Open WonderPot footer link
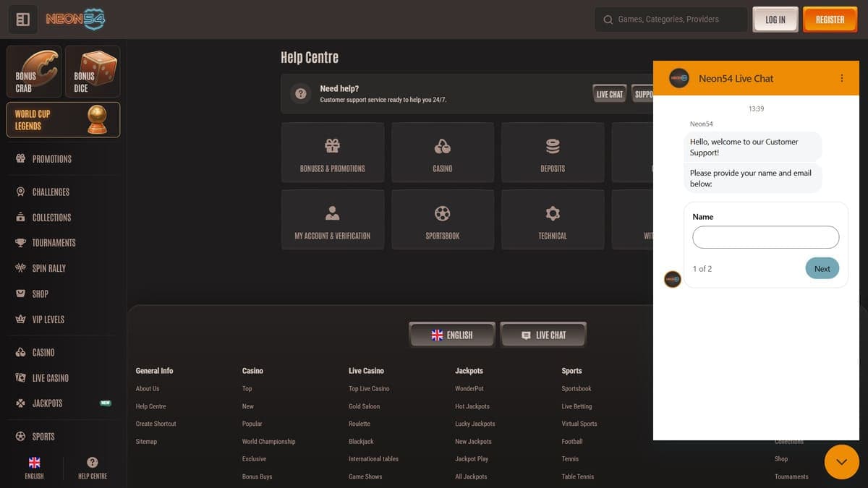Viewport: 868px width, 488px height. point(469,389)
